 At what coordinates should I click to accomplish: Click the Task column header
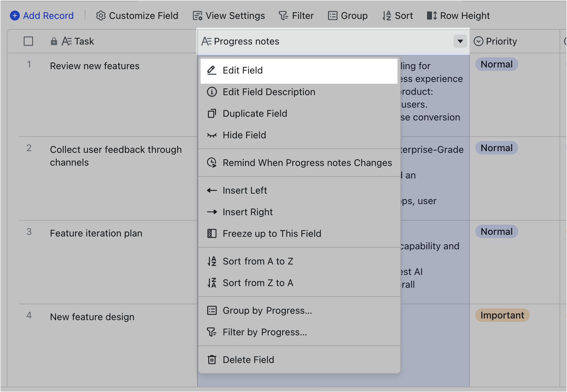coord(84,41)
